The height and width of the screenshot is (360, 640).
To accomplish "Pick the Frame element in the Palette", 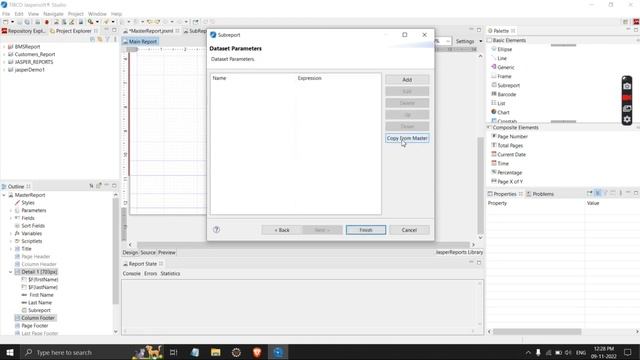I will 504,76.
